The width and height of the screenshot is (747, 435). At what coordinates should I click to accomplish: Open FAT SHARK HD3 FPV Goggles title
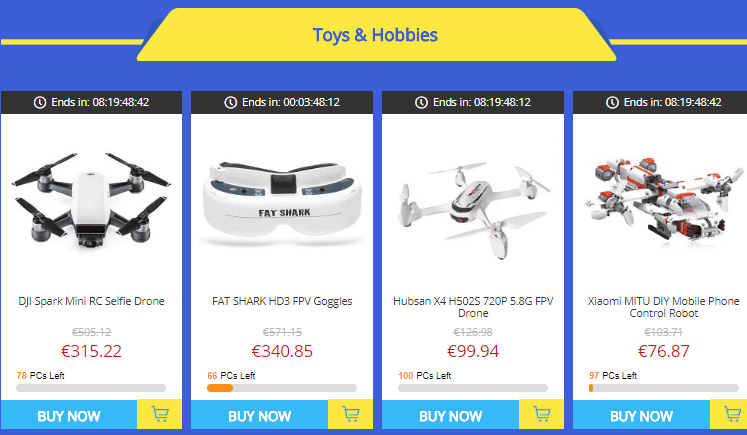pyautogui.click(x=282, y=301)
